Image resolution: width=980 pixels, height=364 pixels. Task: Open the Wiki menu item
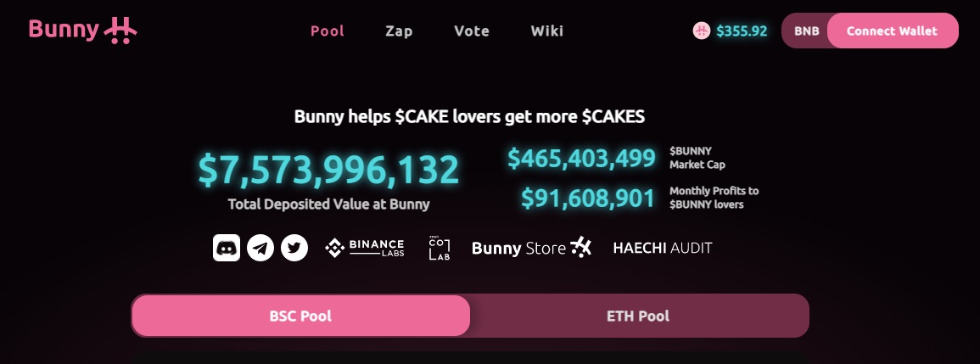coord(547,31)
